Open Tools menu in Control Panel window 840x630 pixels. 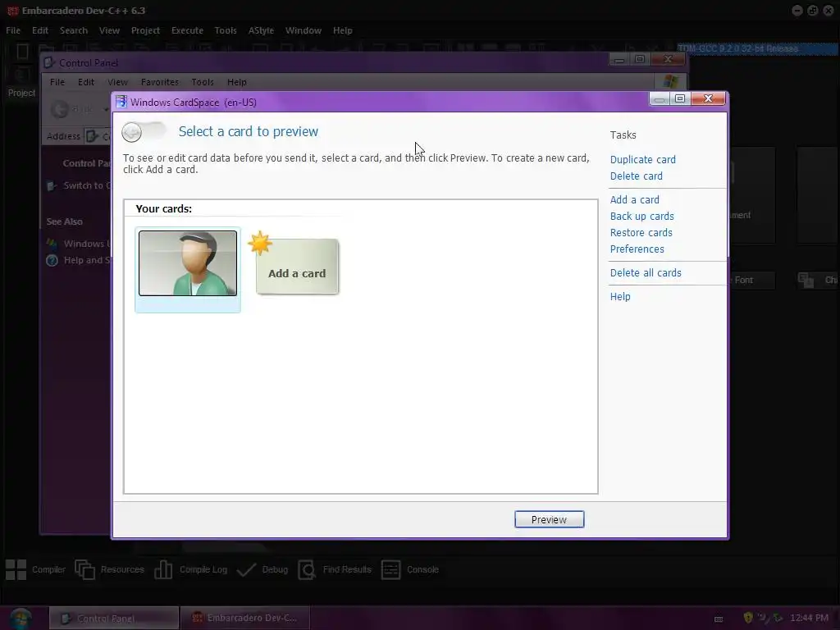coord(203,82)
